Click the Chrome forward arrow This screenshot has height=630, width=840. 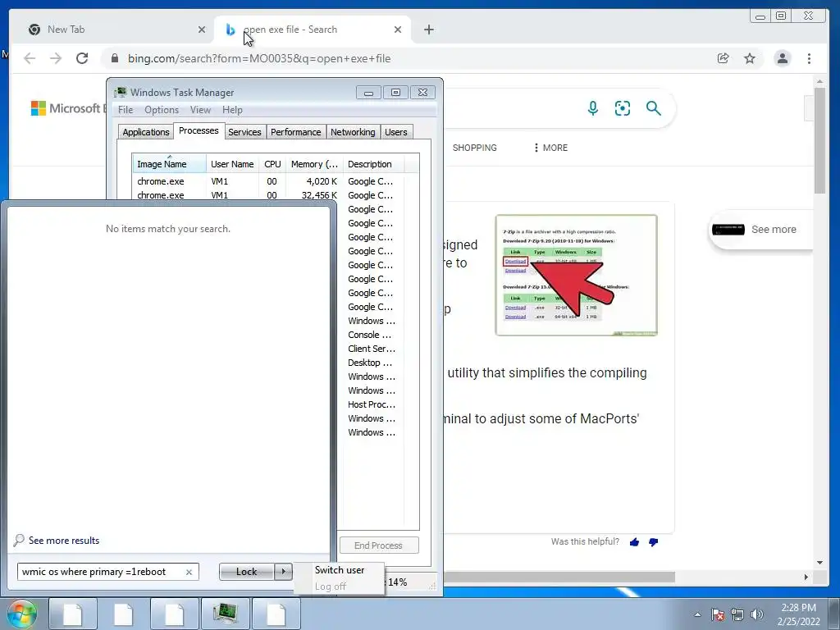(56, 58)
